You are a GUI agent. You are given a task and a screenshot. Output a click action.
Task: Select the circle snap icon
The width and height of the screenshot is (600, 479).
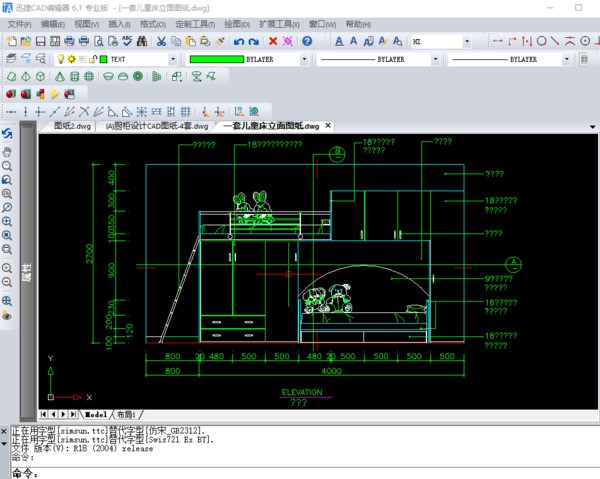[541, 41]
